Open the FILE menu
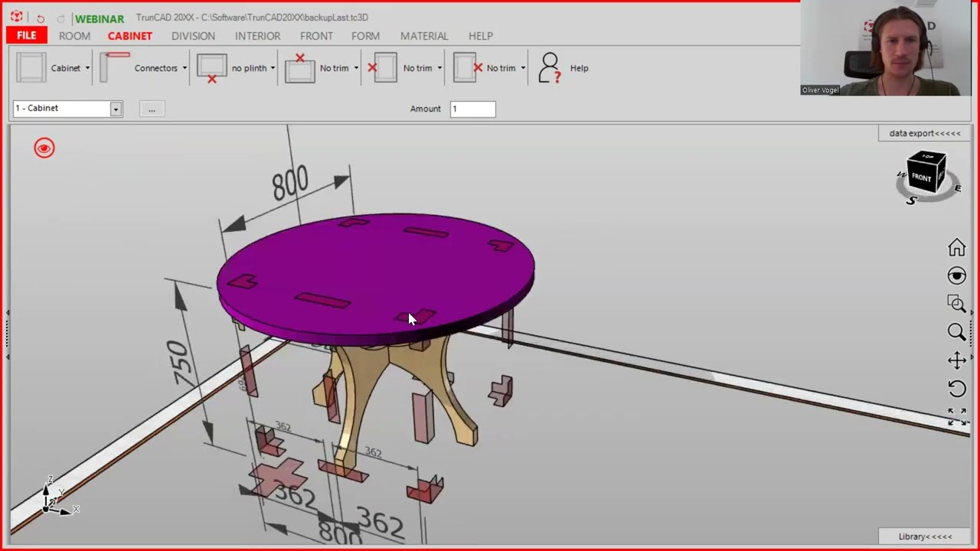Image resolution: width=980 pixels, height=551 pixels. coord(27,36)
